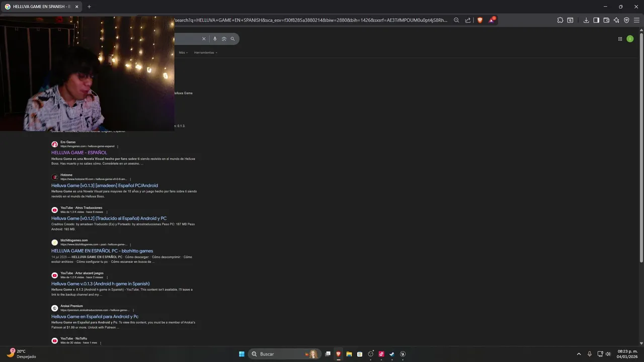Viewport: 644px width, 362px height.
Task: Open result HELLUVA GAME - ESPAÑOL
Action: 79,152
